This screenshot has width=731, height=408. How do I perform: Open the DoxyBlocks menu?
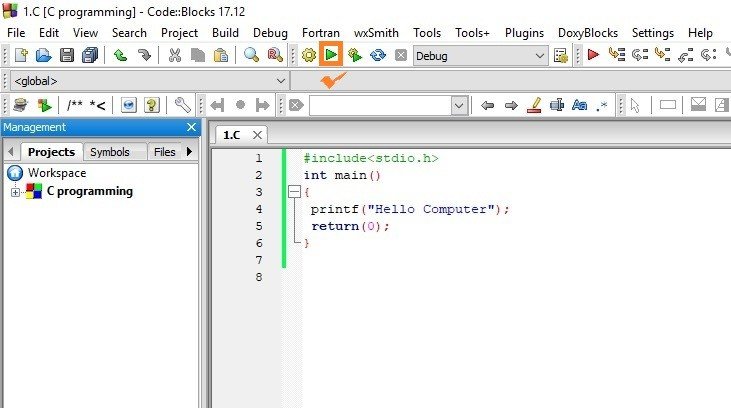click(x=587, y=33)
